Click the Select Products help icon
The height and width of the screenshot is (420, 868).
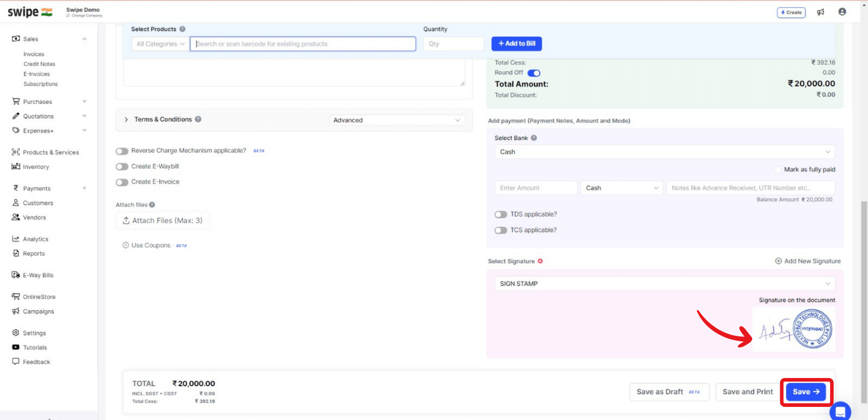tap(182, 29)
